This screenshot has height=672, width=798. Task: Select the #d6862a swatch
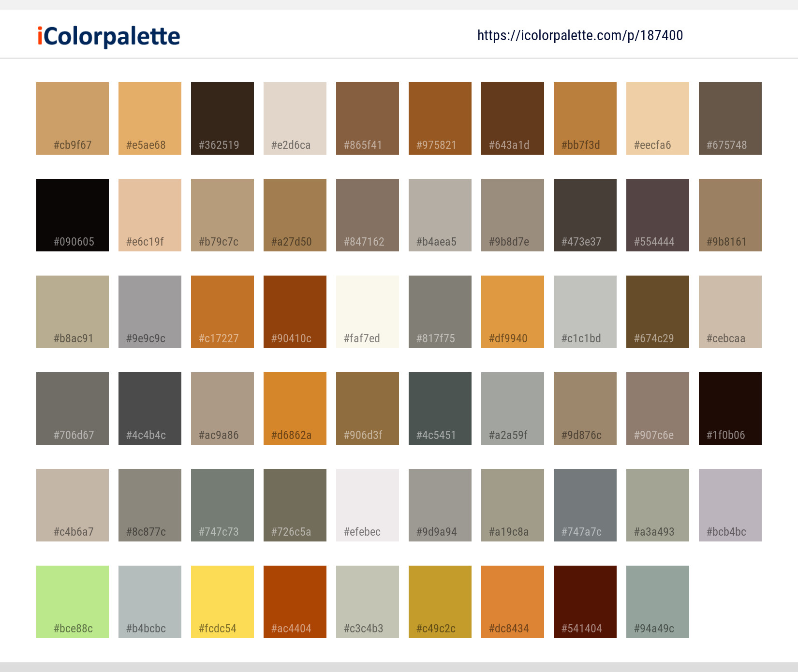(295, 408)
